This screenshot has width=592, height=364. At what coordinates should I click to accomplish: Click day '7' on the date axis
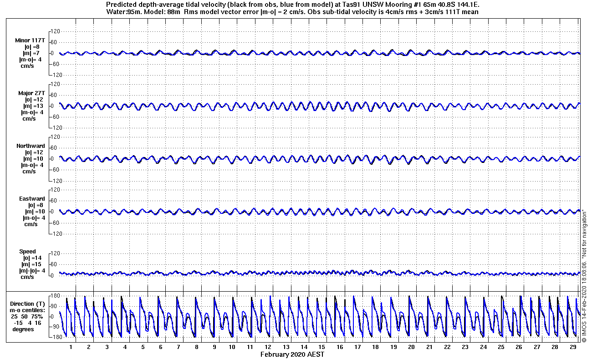click(x=178, y=347)
